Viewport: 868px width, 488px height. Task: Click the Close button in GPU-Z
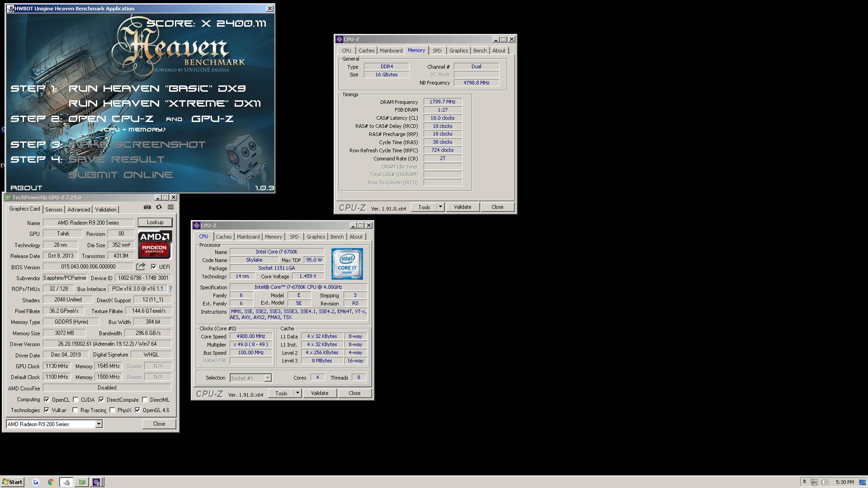click(159, 424)
